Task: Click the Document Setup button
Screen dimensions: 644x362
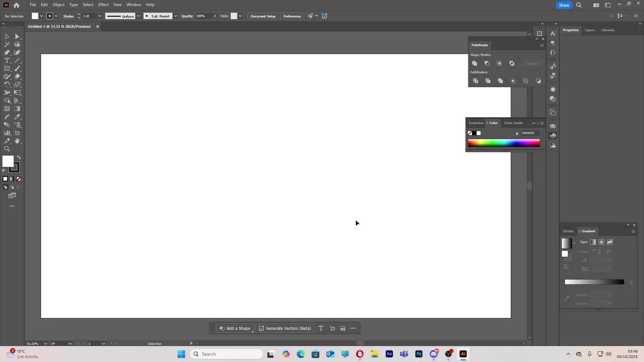Action: (263, 16)
